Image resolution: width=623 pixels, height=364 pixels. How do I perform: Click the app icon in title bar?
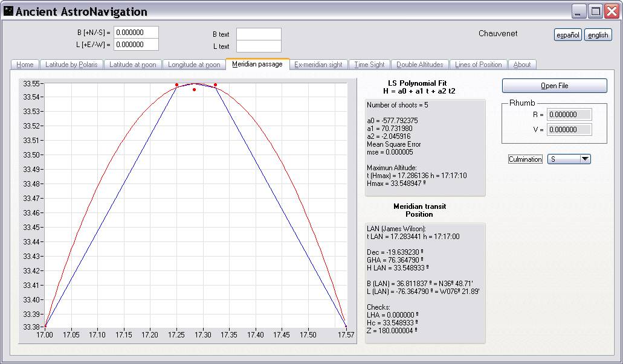(x=8, y=11)
